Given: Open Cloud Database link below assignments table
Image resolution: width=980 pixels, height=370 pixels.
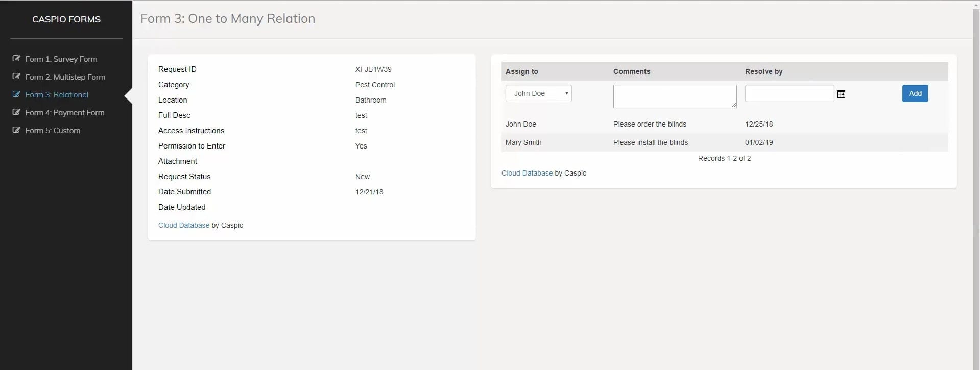Looking at the screenshot, I should 527,173.
